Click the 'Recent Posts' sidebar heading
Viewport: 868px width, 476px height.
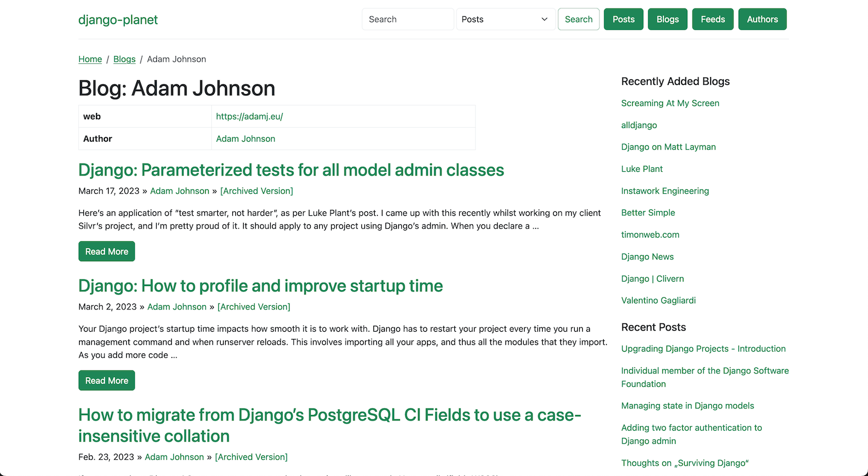point(654,327)
